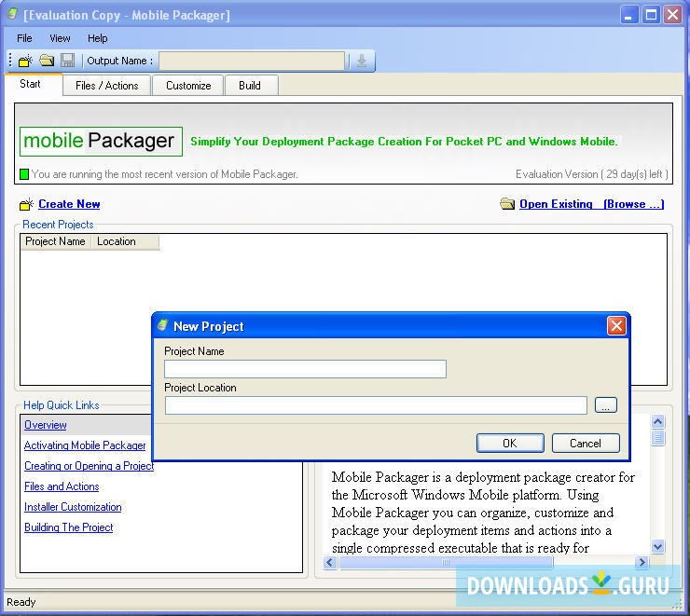690x616 pixels.
Task: Focus the Project Location input field
Action: (x=376, y=405)
